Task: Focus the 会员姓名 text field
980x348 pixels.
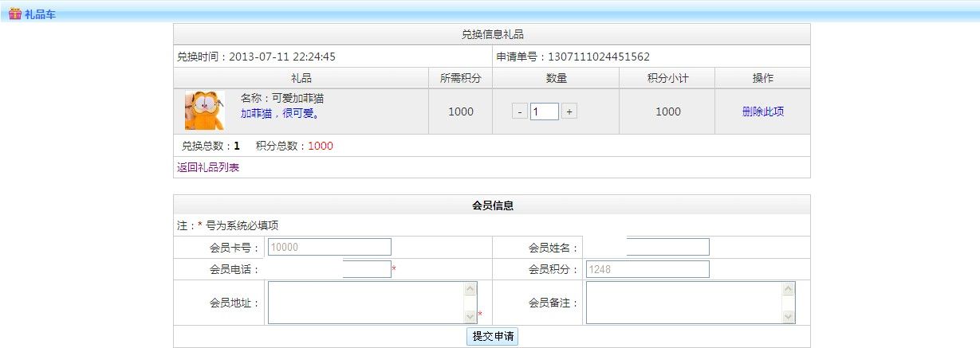Action: click(667, 247)
